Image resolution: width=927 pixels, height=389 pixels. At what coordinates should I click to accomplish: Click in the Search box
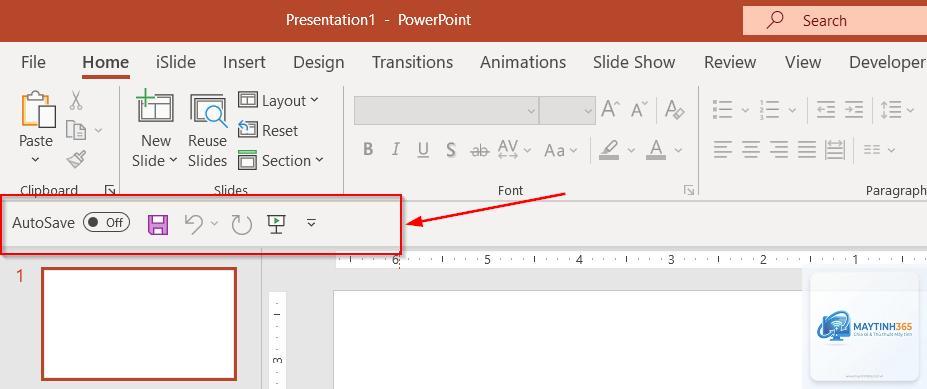pos(835,21)
